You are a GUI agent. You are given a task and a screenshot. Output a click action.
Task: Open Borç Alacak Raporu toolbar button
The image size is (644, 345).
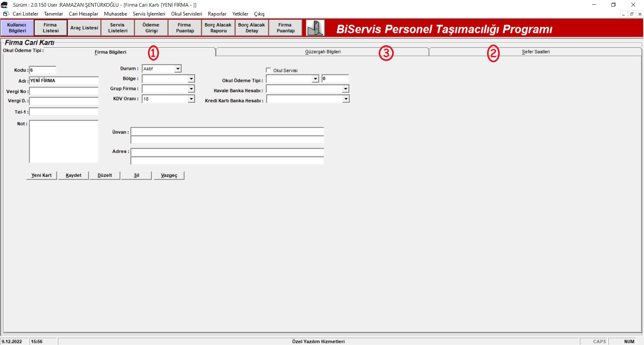click(x=218, y=28)
